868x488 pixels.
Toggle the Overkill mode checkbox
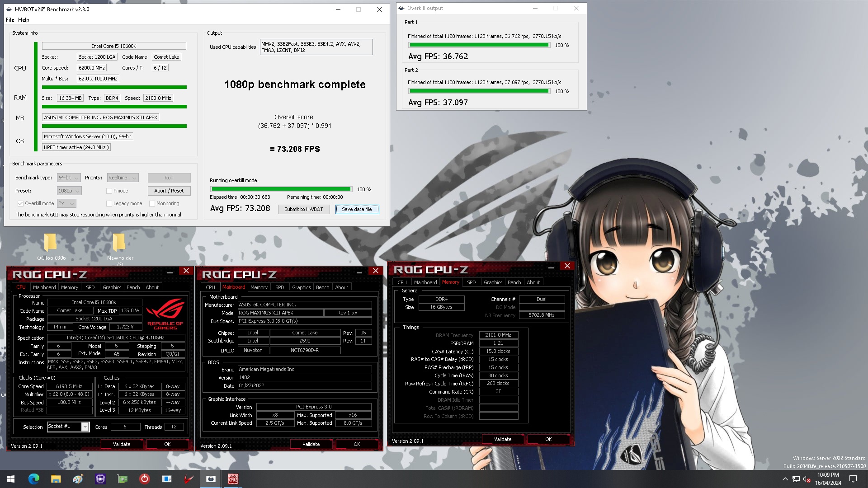coord(20,204)
